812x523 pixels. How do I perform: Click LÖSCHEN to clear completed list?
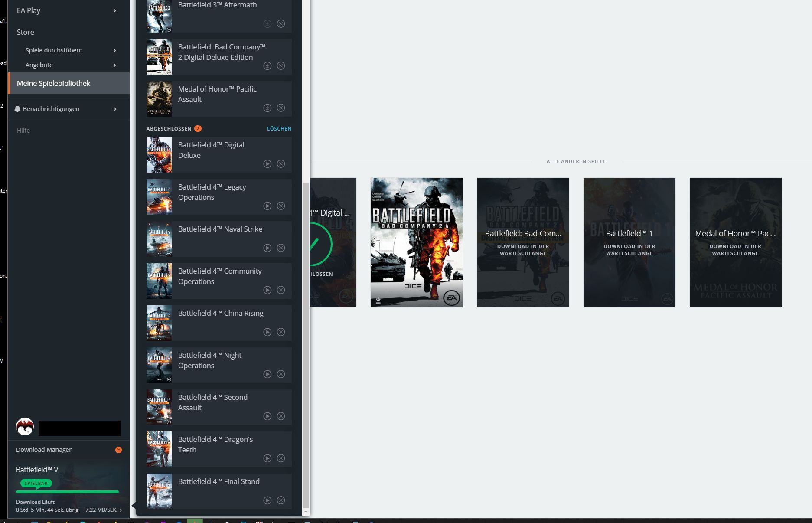click(x=279, y=129)
